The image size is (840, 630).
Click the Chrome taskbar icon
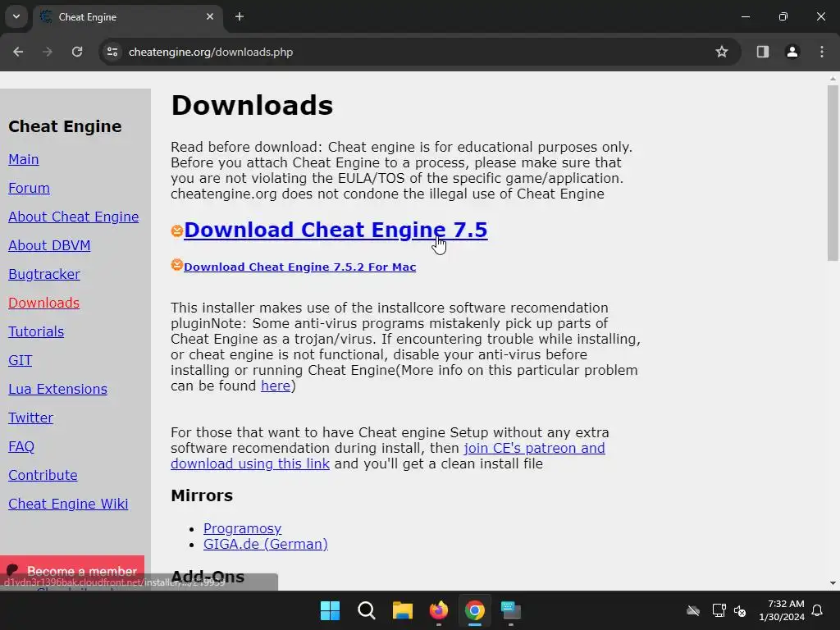(475, 610)
